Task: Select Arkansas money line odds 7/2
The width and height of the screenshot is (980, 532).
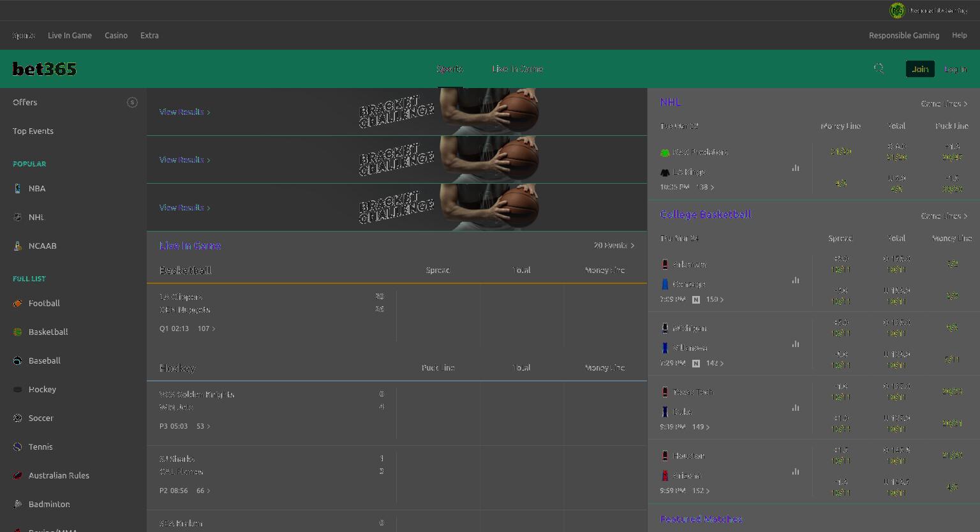Action: [952, 263]
